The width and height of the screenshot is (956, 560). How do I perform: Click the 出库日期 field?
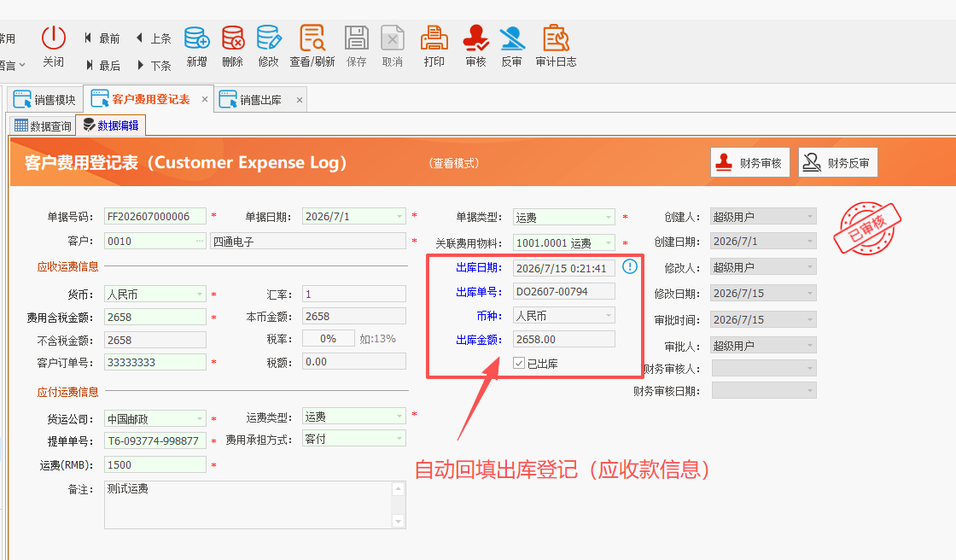click(564, 268)
